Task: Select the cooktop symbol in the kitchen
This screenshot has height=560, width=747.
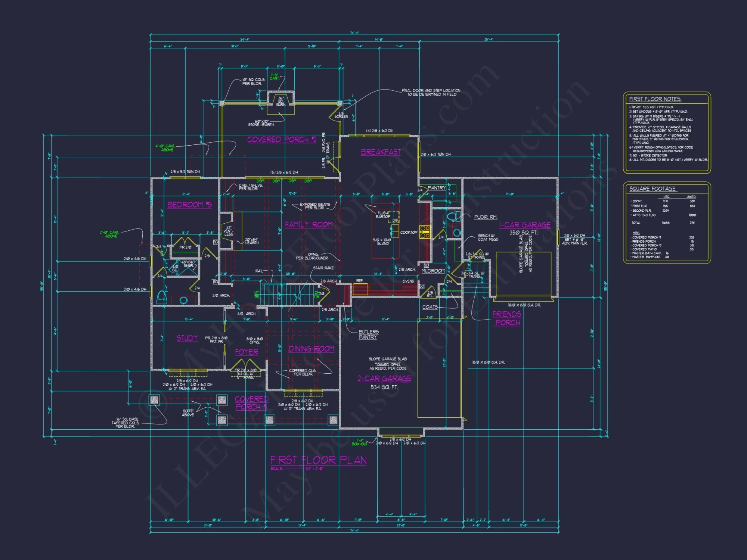Action: click(425, 232)
